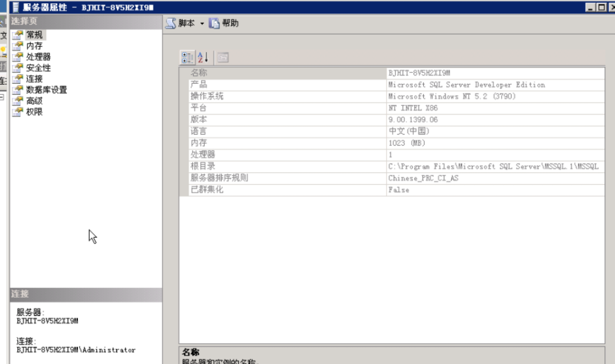Select the 处理器 page
The height and width of the screenshot is (364, 615).
coord(38,57)
